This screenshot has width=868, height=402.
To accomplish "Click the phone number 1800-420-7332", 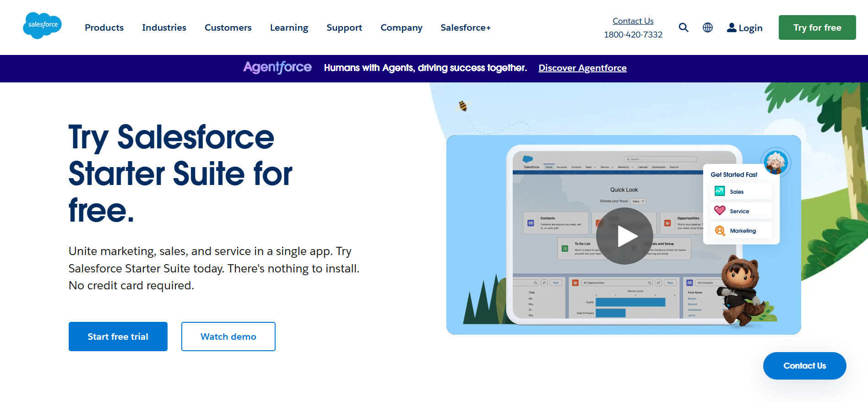I will (633, 35).
